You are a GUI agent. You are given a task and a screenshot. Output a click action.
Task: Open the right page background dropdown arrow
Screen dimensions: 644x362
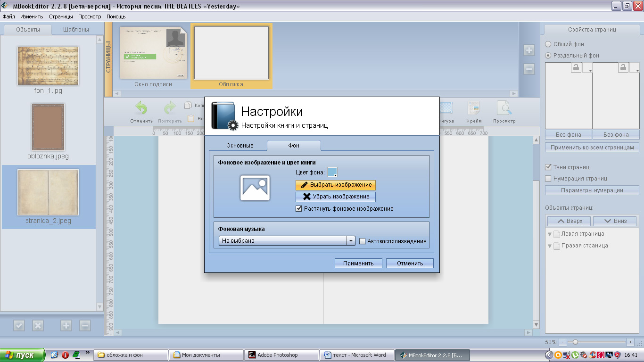coord(635,68)
